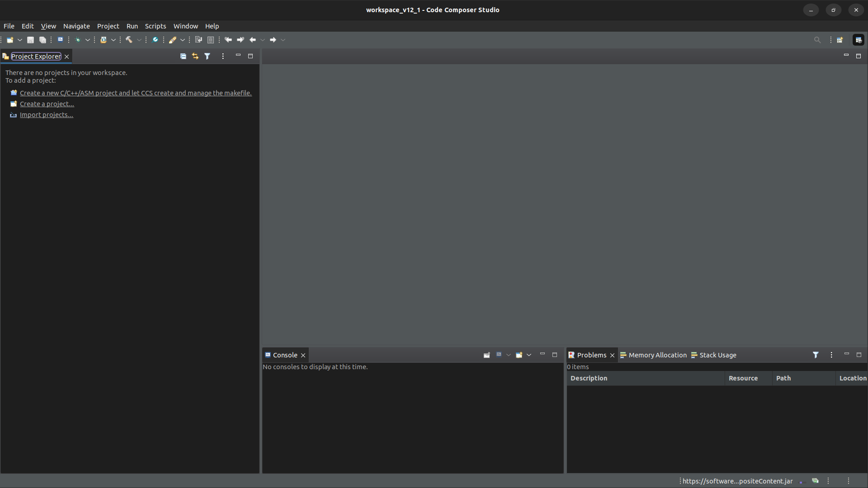
Task: Click the teal round magnifier icon in toolbar
Action: (x=155, y=40)
